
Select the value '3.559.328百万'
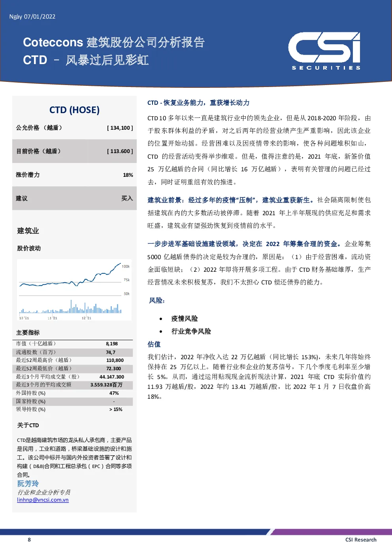click(106, 385)
